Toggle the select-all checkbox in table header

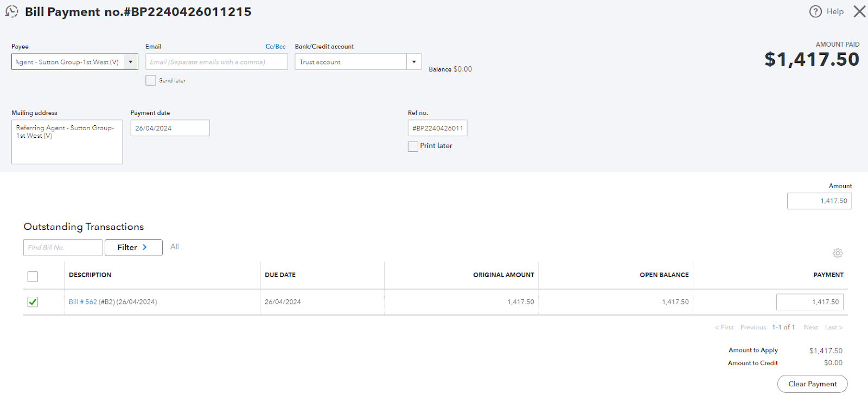coord(33,277)
